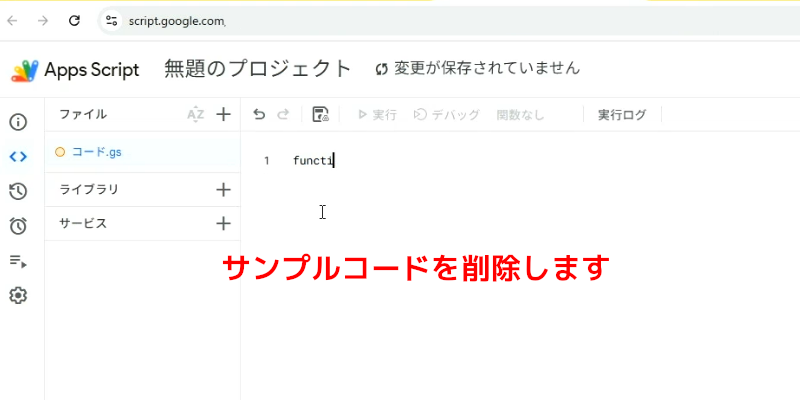Screen dimensions: 800x400
Task: Open Project History icon in sidebar
Action: [x=18, y=191]
